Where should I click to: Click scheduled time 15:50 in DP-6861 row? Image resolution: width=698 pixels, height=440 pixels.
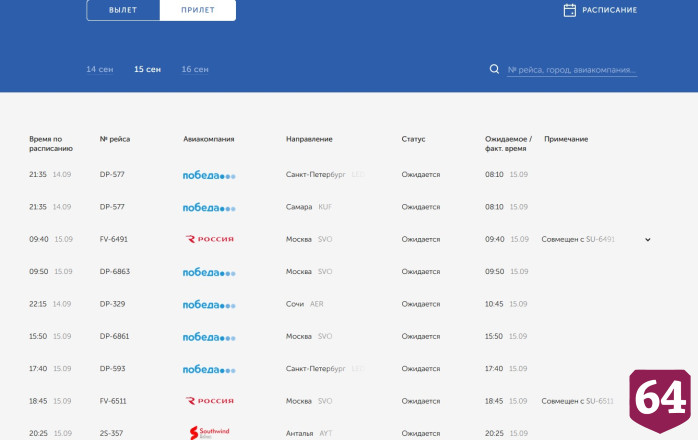[38, 336]
